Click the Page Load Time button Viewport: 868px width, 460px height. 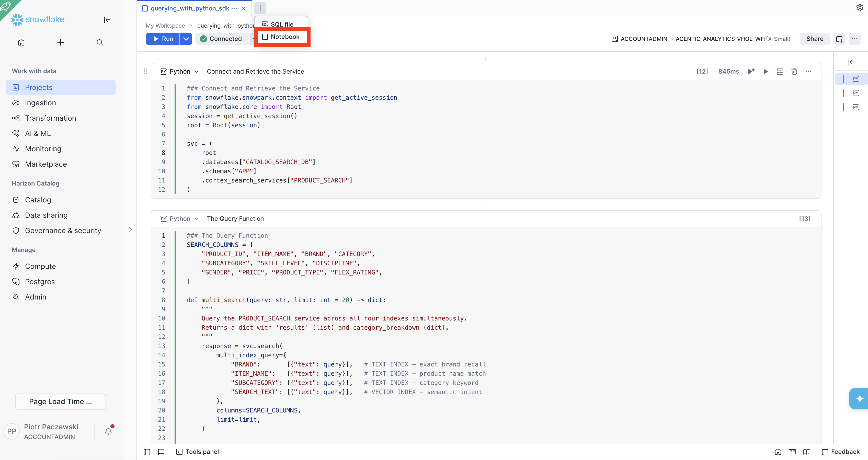pyautogui.click(x=61, y=402)
